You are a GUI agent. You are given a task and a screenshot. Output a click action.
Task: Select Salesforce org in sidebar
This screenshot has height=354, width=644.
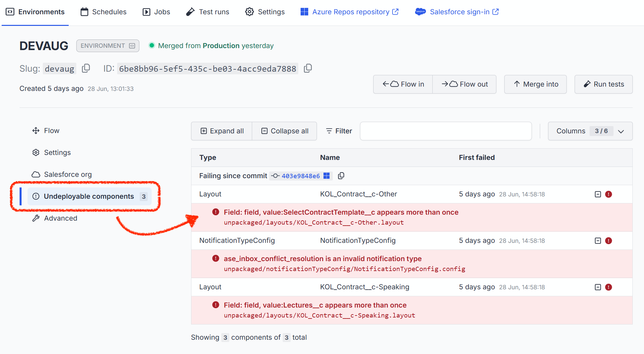coord(62,175)
